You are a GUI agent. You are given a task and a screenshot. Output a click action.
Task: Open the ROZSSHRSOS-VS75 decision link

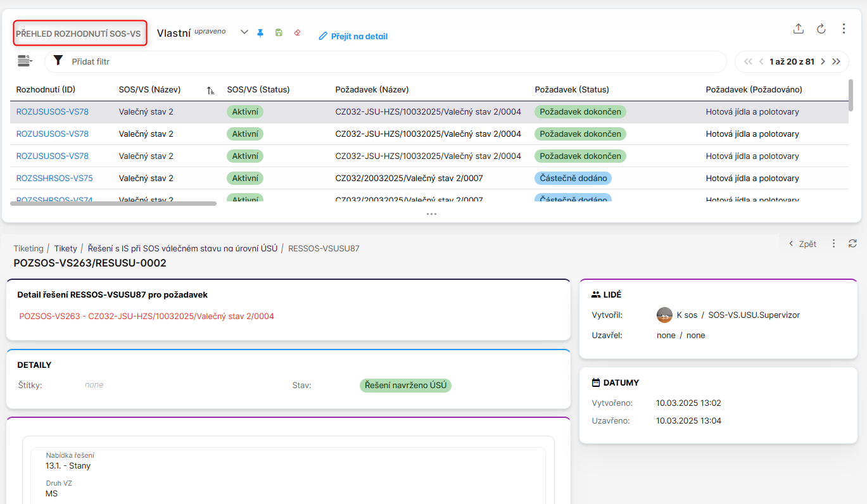54,179
